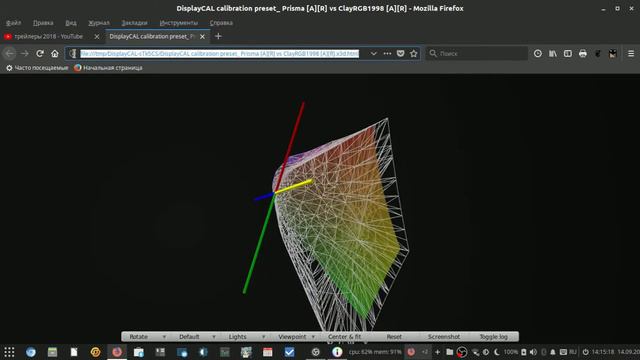Open the applications grid menu in taskbar
Screen dimensions: 640x360
(9, 352)
